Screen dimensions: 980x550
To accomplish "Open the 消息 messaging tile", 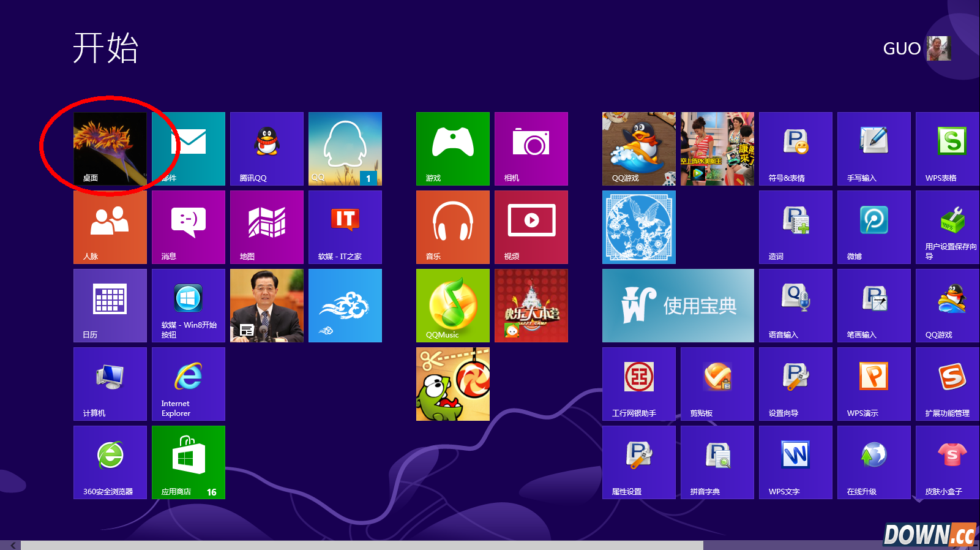I will [189, 227].
